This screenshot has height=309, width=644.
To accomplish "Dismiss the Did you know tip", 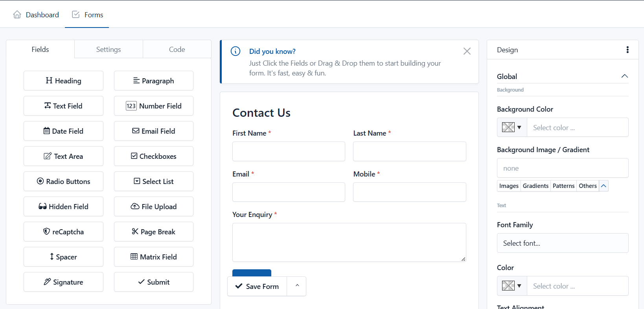I will [x=467, y=51].
